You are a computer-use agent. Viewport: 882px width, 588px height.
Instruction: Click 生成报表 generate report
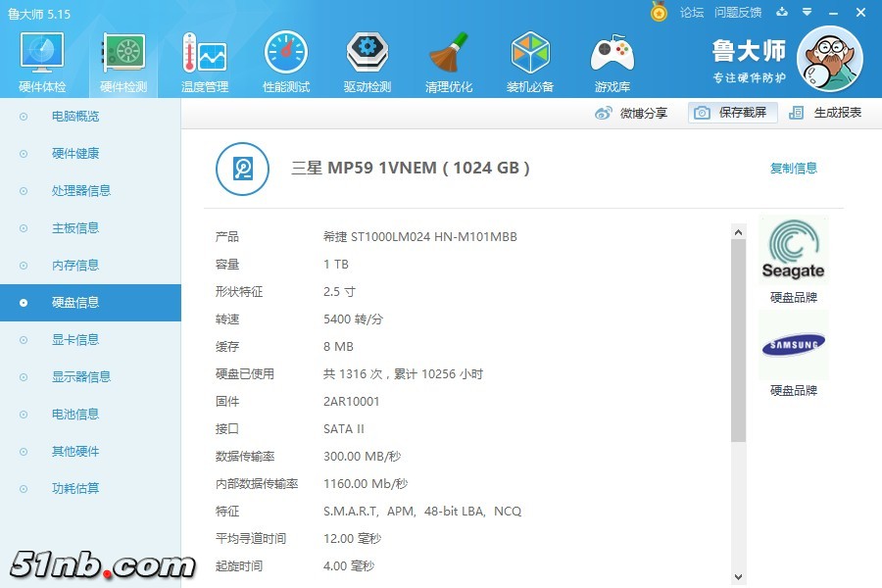(825, 113)
